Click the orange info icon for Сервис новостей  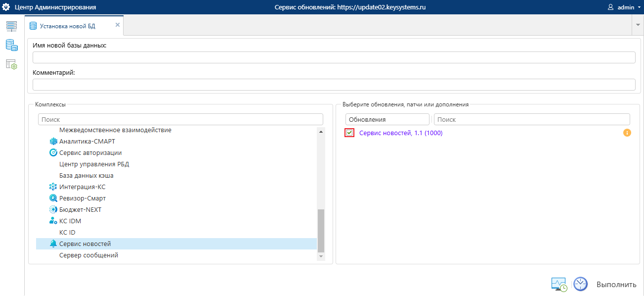(627, 133)
